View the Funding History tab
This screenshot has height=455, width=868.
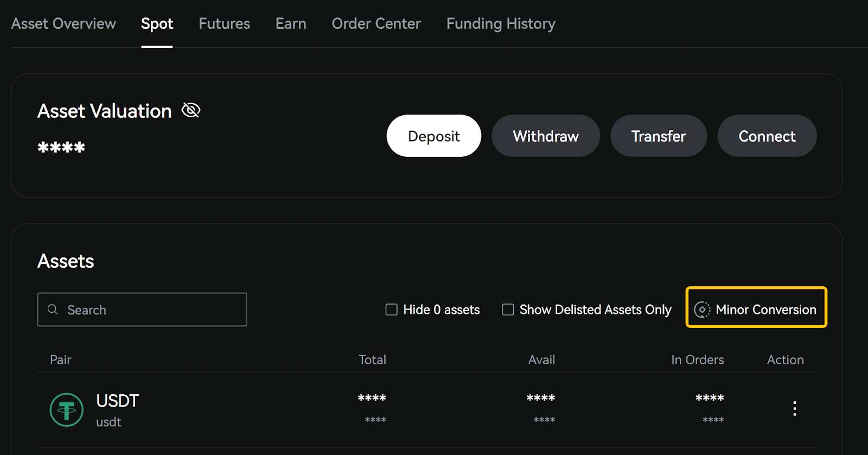tap(501, 24)
